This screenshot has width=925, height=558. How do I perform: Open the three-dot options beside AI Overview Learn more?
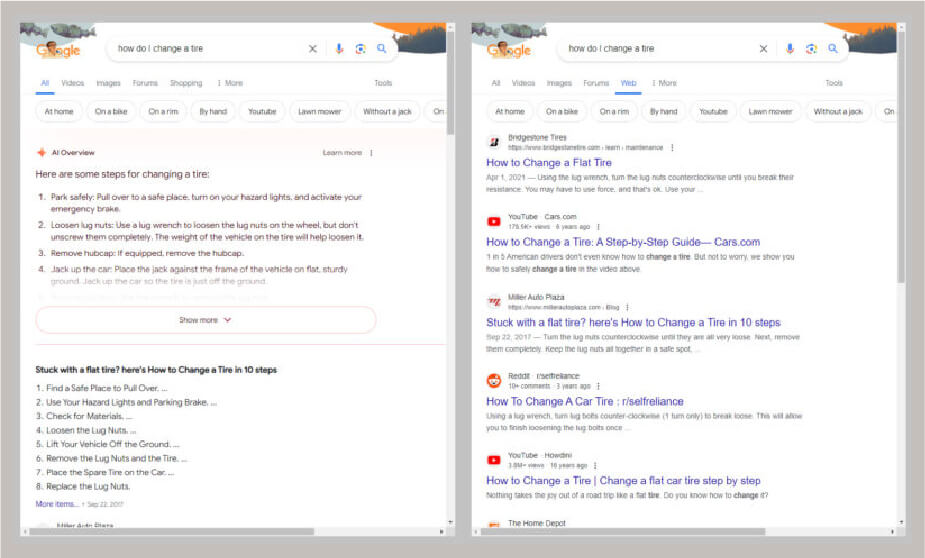tap(372, 153)
